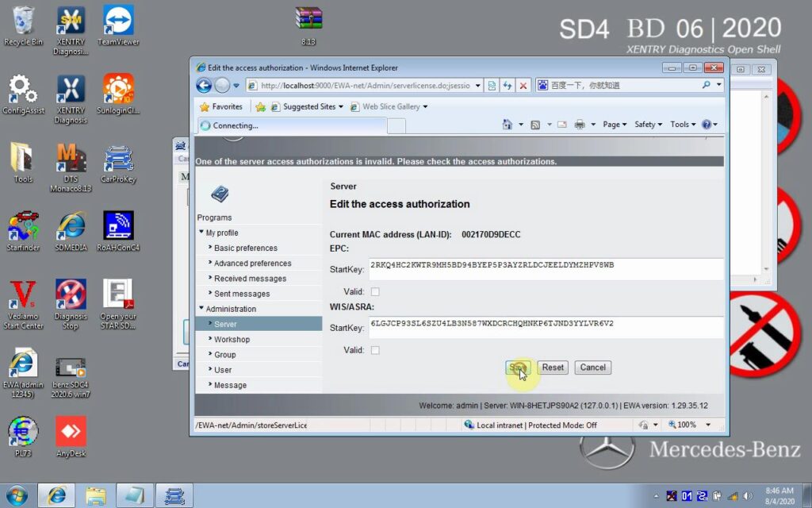812x508 pixels.
Task: Tick the Valid checkbox under EPC
Action: (x=375, y=292)
